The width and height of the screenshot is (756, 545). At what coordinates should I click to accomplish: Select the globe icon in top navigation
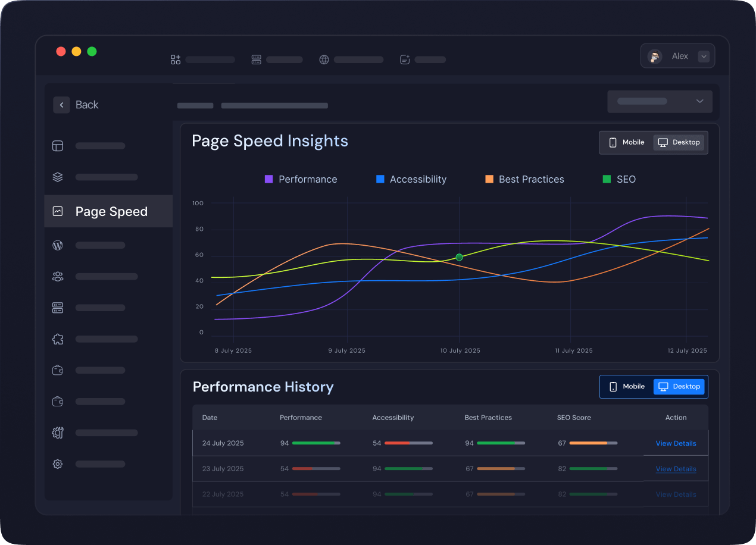(x=324, y=59)
